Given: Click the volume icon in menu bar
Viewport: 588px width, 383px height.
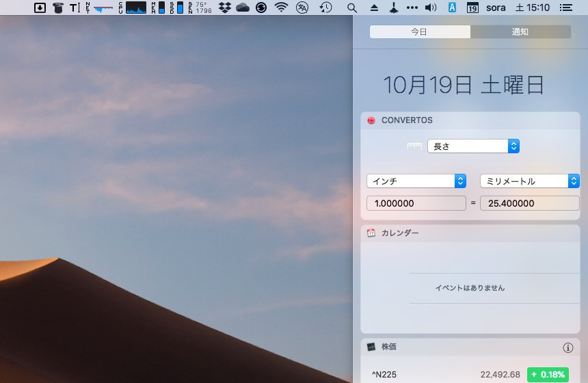Looking at the screenshot, I should [430, 8].
